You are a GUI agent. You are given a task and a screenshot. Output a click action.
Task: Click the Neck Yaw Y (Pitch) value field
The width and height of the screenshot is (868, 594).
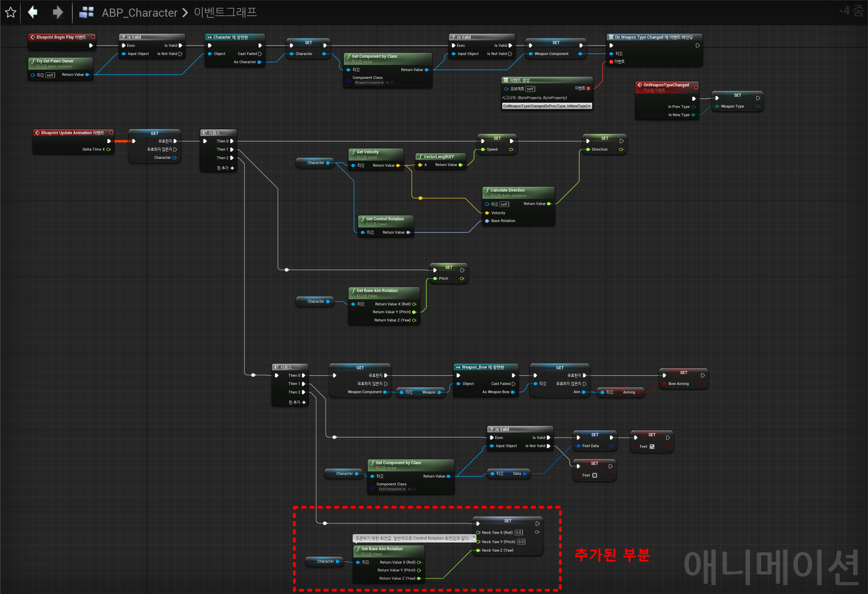[x=521, y=542]
